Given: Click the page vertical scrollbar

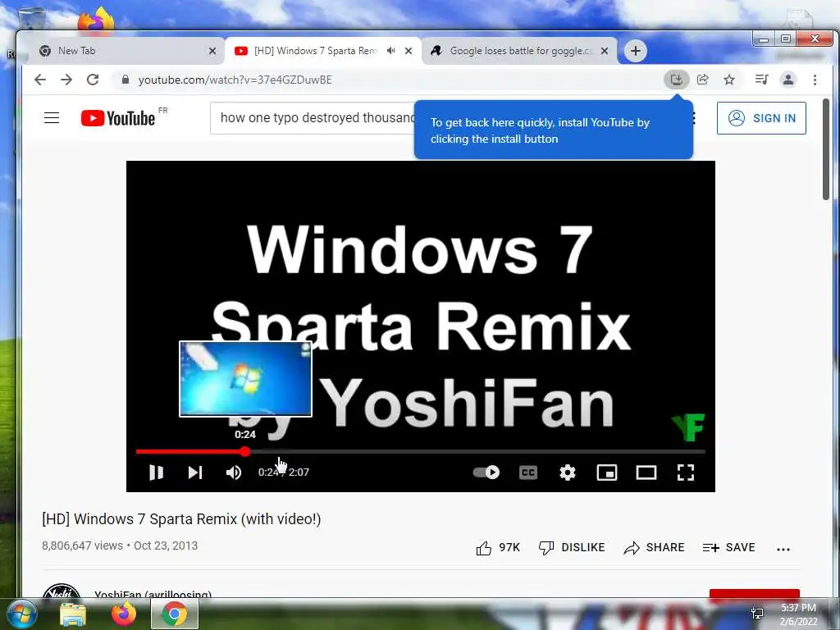Looking at the screenshot, I should point(825,149).
